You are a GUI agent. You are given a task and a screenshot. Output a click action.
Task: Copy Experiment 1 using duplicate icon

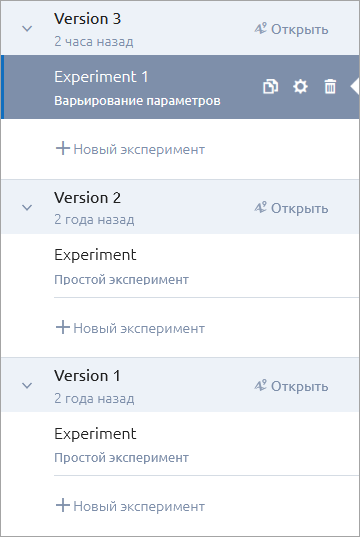tap(270, 87)
